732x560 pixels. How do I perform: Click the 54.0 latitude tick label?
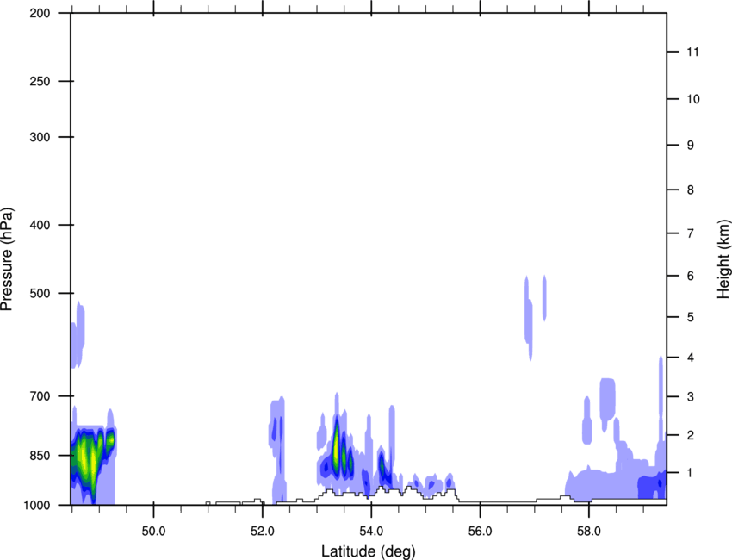372,532
